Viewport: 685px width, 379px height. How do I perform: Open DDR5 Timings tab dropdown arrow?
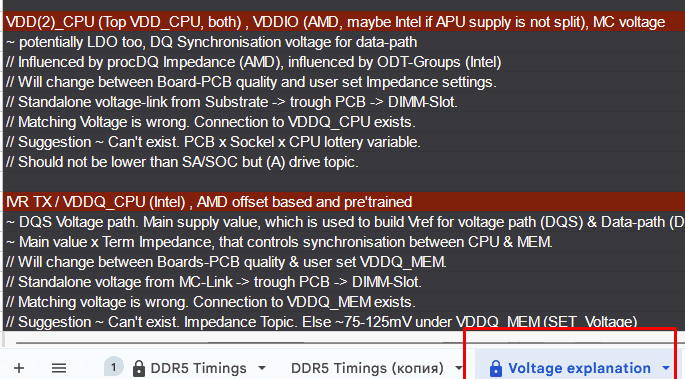262,368
